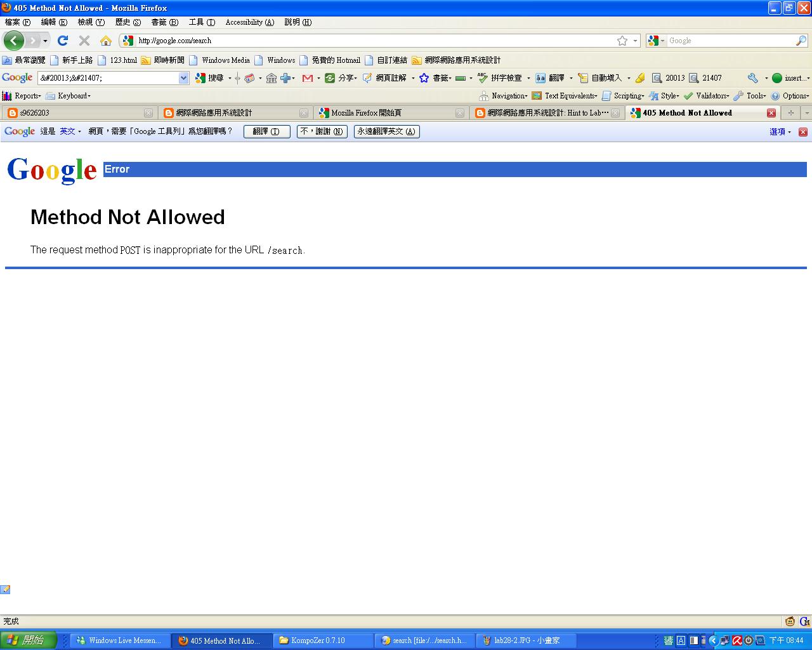The width and height of the screenshot is (812, 650).
Task: Open the translation bar 選項 menu
Action: [x=780, y=131]
